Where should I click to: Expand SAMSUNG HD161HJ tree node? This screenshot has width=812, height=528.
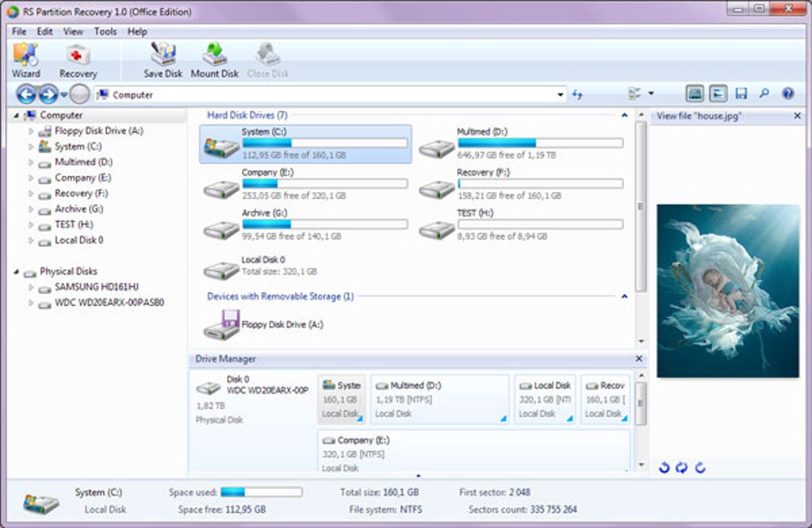click(30, 287)
